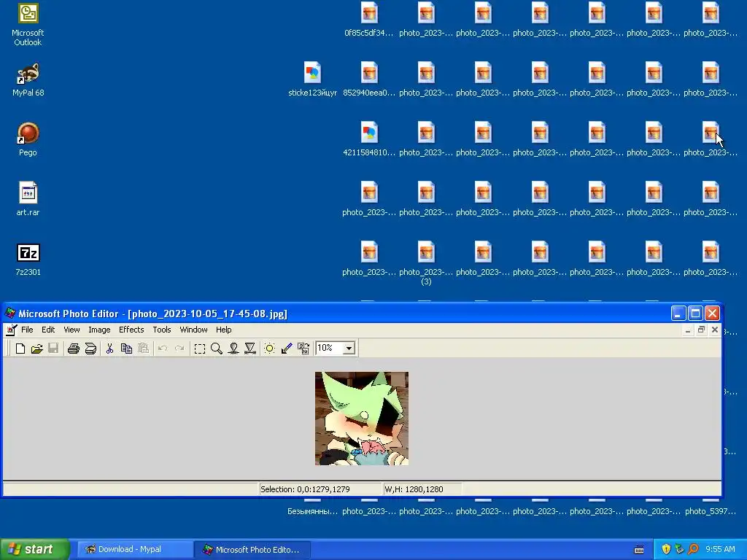The width and height of the screenshot is (747, 560).
Task: Select the 852940eea0... image file
Action: click(369, 80)
